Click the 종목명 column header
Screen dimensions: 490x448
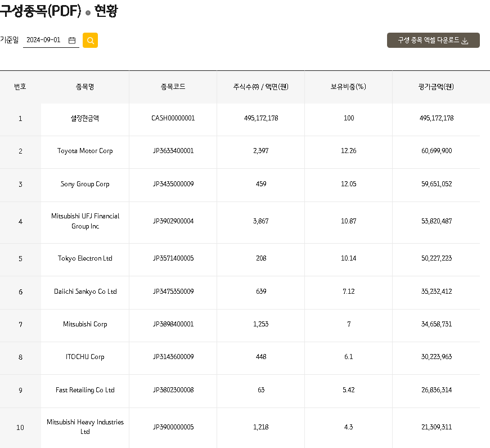coord(85,87)
